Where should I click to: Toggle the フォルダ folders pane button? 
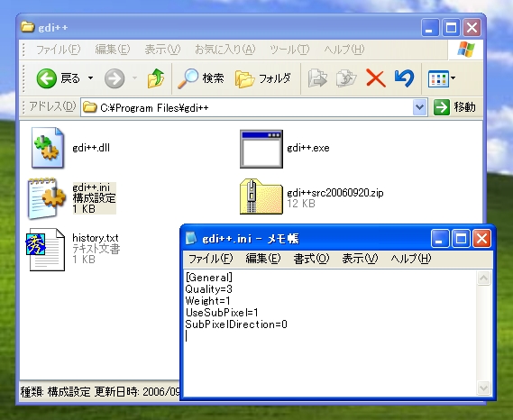263,78
